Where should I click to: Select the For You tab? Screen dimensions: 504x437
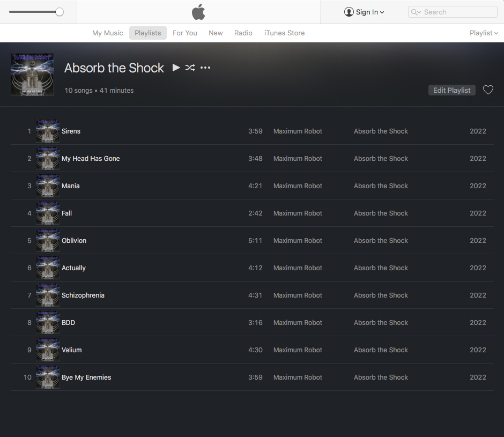tap(185, 33)
